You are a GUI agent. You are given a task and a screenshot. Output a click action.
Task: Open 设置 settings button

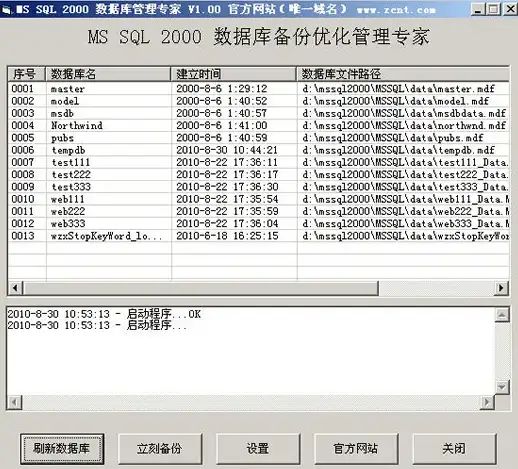pos(258,449)
